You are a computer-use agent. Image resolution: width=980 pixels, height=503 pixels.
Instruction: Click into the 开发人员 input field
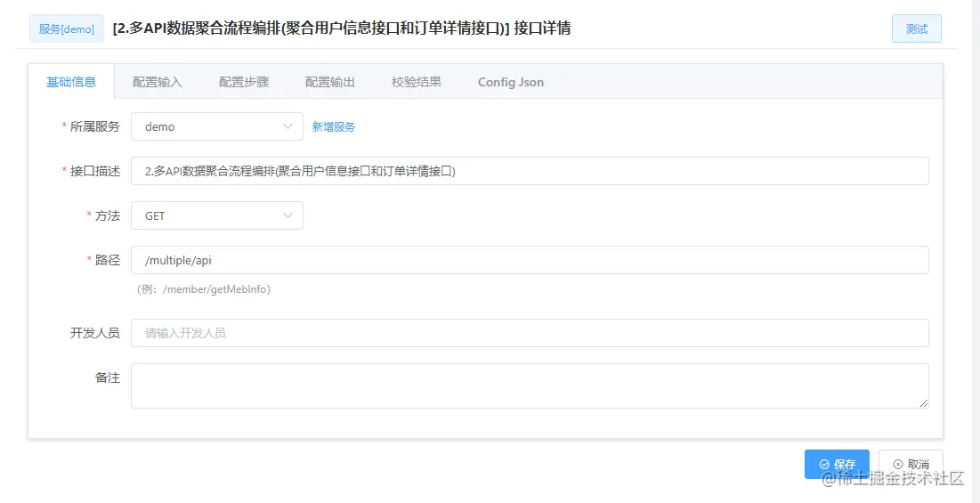click(x=530, y=333)
